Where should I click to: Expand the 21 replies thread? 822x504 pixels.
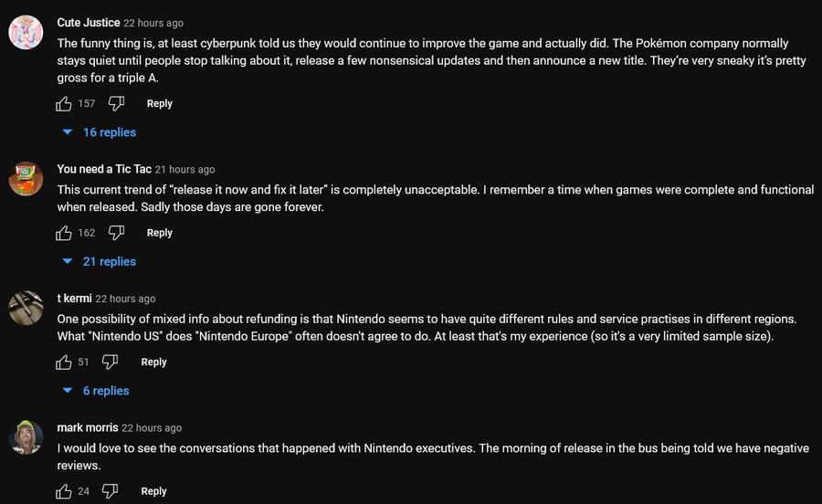[99, 262]
